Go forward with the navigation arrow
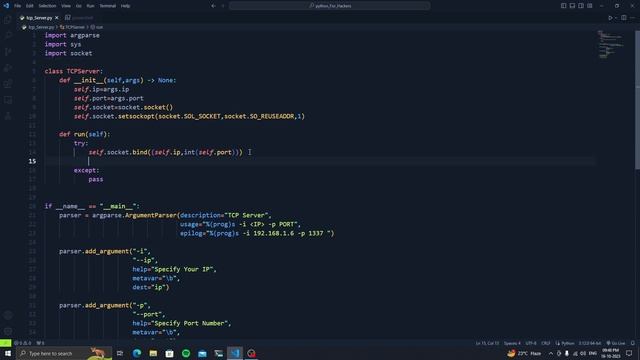 point(223,6)
